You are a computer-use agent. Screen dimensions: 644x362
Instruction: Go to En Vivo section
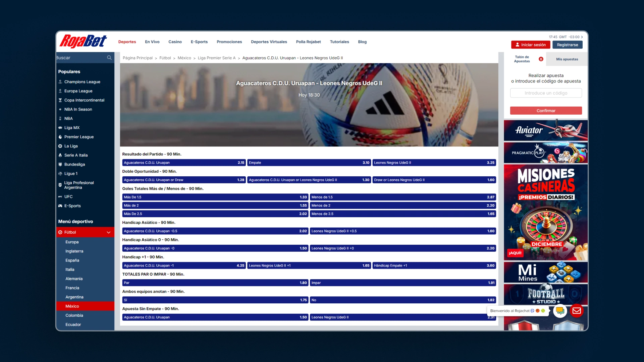pos(152,42)
